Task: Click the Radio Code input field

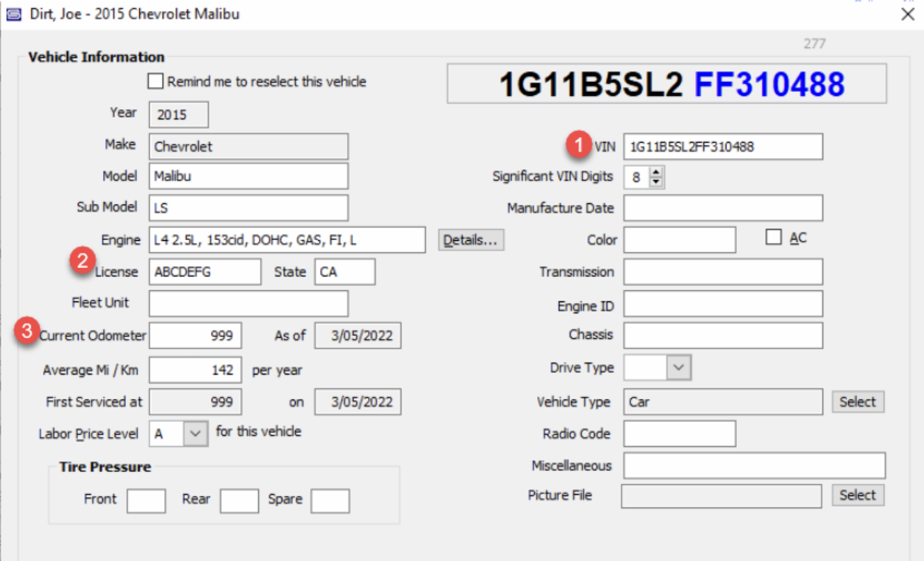Action: 680,434
